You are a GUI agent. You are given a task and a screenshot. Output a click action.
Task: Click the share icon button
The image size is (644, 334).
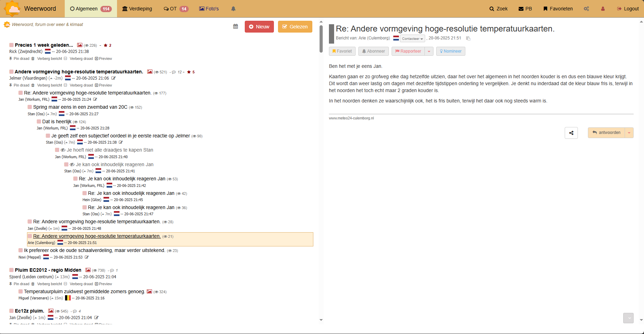click(x=571, y=133)
